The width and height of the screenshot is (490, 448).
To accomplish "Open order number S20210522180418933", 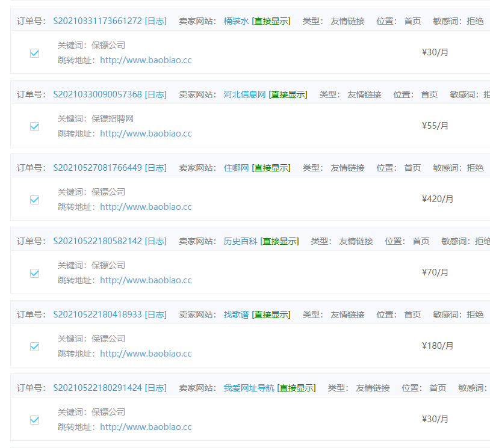I will (98, 315).
